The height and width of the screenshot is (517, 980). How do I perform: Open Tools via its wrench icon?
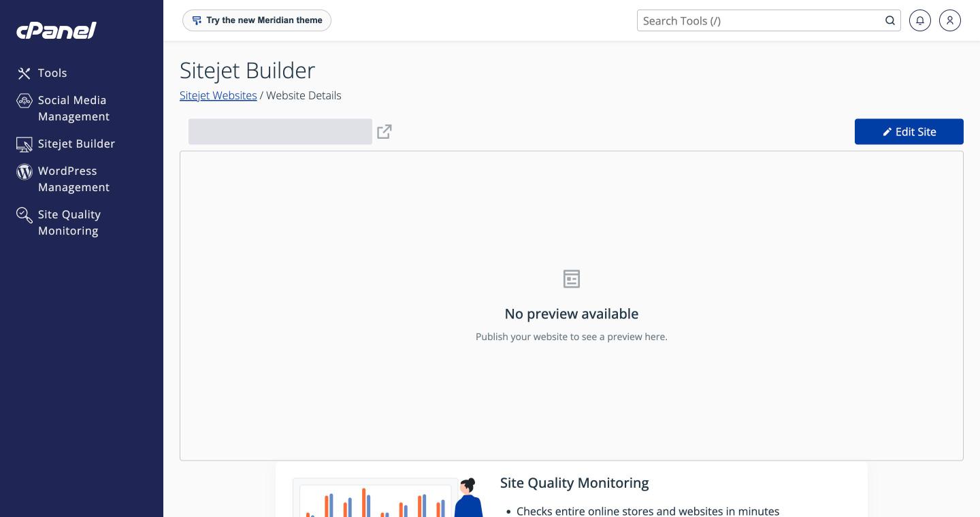(24, 73)
